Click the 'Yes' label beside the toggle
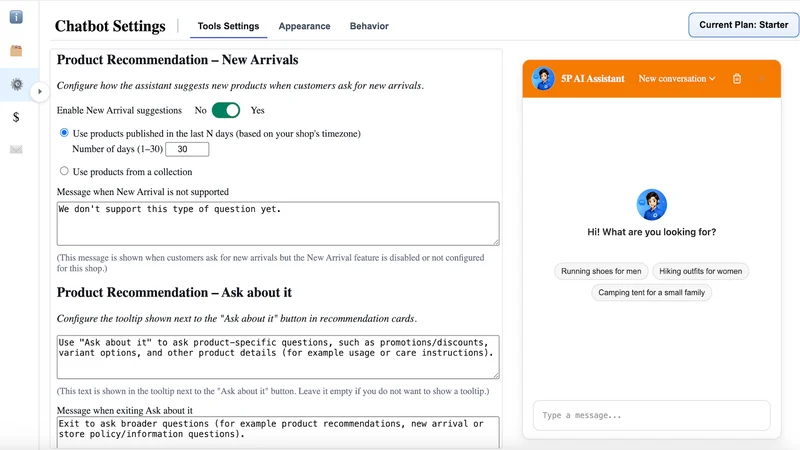 [258, 110]
